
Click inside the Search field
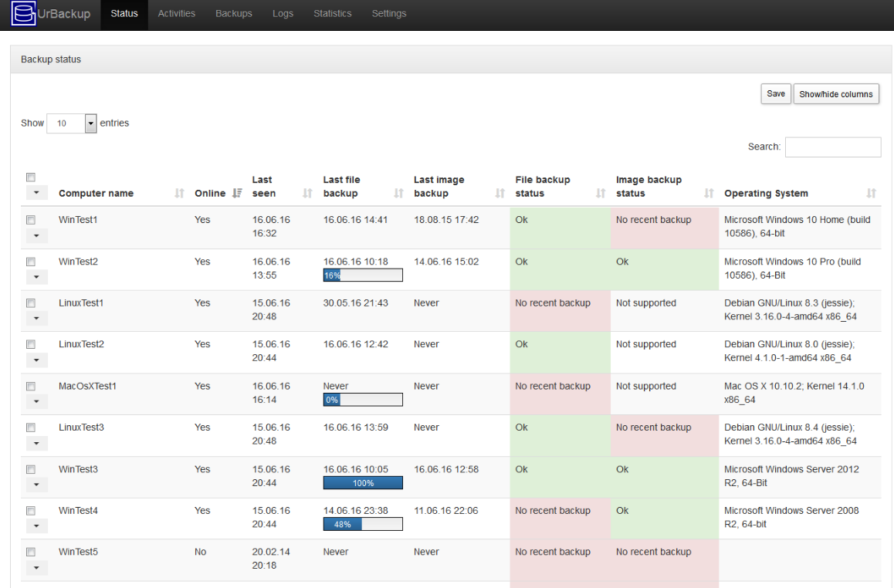pyautogui.click(x=832, y=147)
